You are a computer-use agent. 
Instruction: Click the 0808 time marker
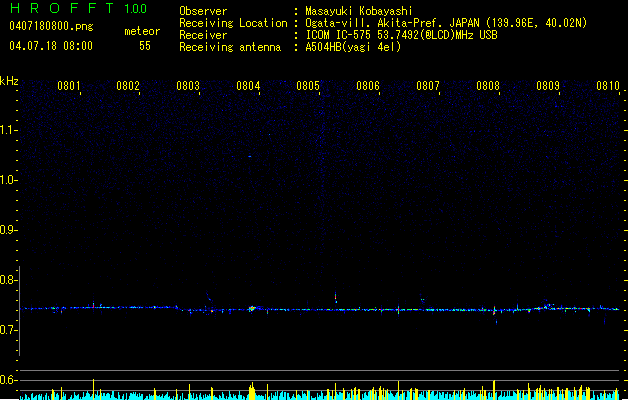pos(488,85)
